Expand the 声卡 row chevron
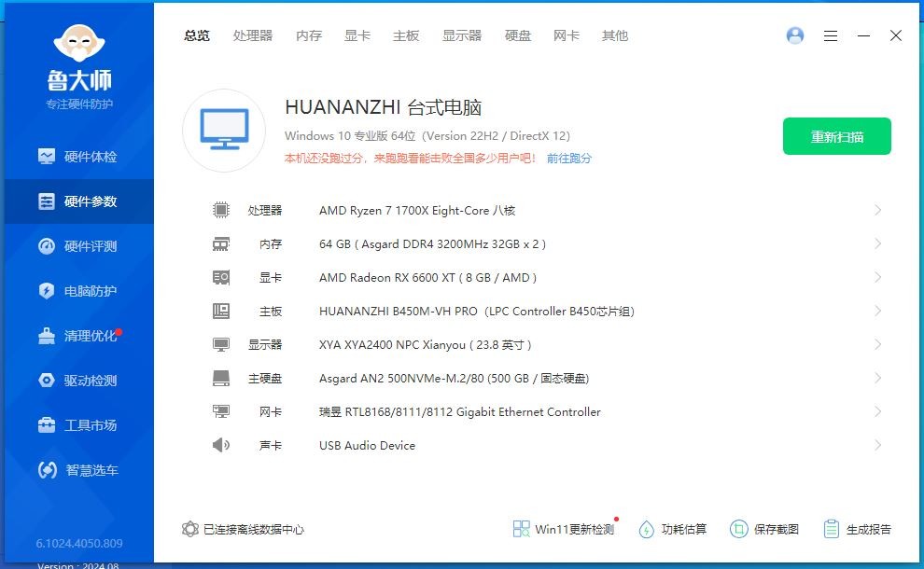Viewport: 924px width, 569px height. click(877, 445)
